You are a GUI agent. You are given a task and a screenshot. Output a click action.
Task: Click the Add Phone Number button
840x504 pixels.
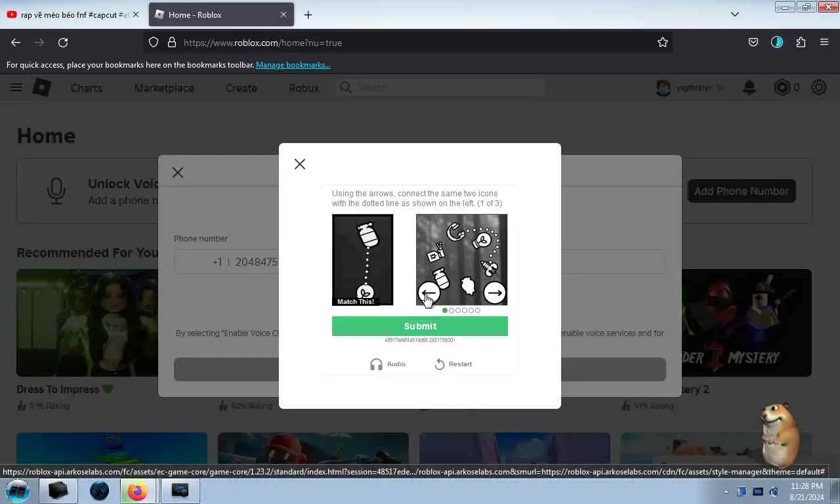742,191
